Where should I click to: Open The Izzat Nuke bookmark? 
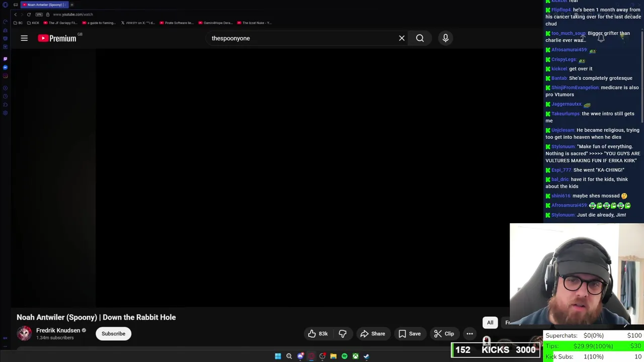click(x=254, y=23)
